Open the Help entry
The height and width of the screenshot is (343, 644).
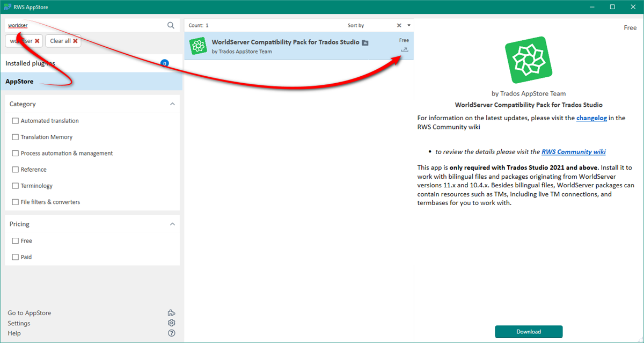(14, 333)
